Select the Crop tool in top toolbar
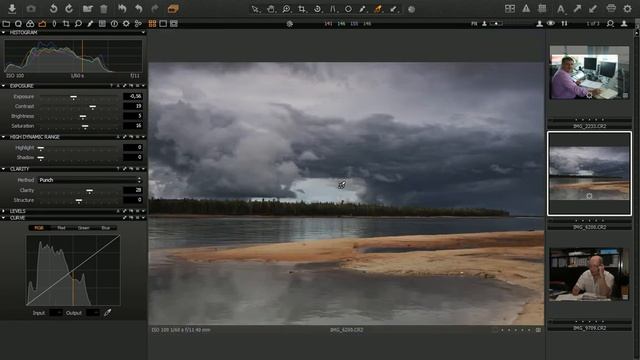640x360 pixels. click(x=302, y=9)
